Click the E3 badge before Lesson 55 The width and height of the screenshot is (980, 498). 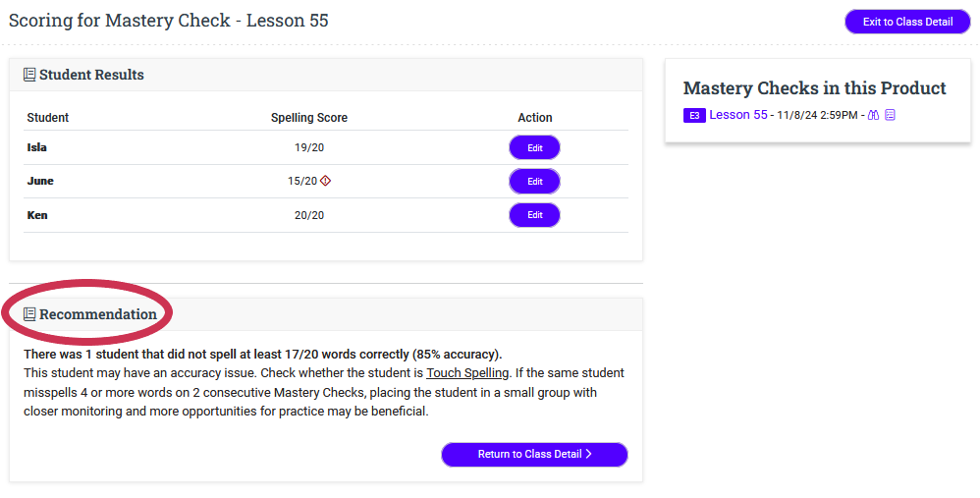click(x=694, y=115)
